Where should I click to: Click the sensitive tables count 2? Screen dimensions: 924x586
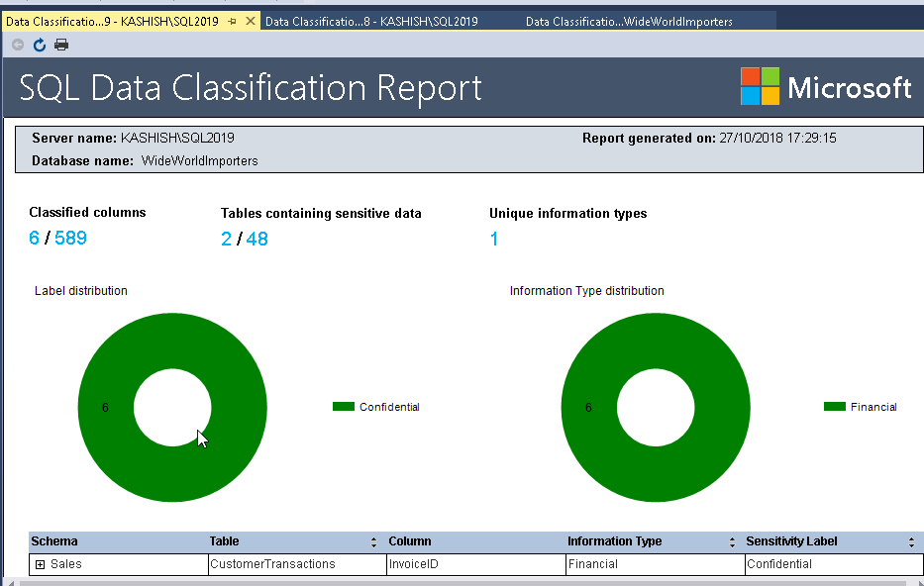[x=226, y=239]
